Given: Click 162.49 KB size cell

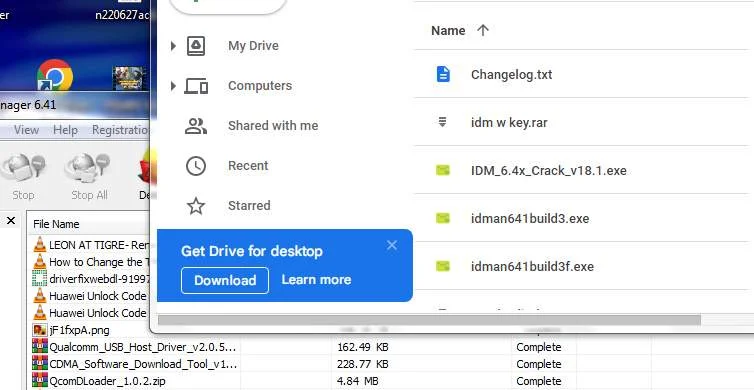Looking at the screenshot, I should 363,347.
